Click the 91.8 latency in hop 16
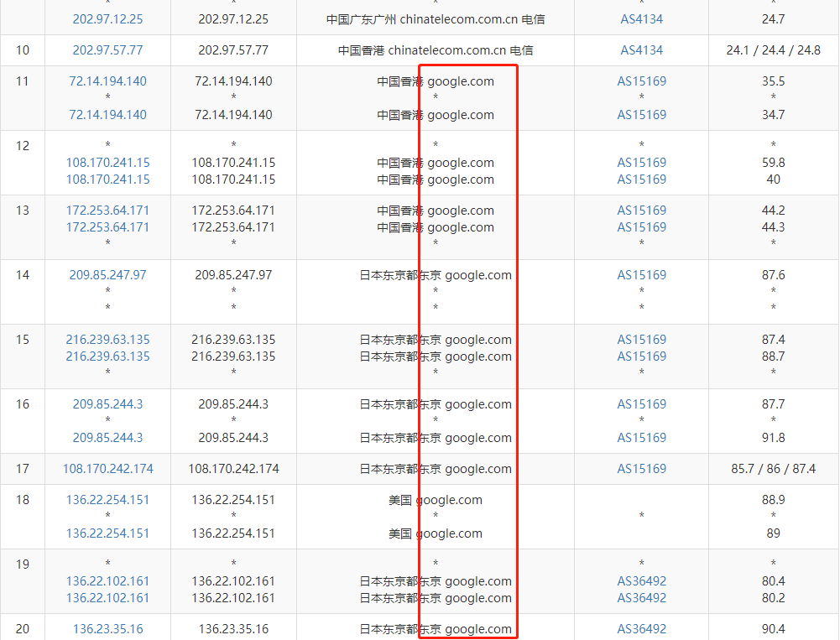Image resolution: width=840 pixels, height=640 pixels. [773, 438]
